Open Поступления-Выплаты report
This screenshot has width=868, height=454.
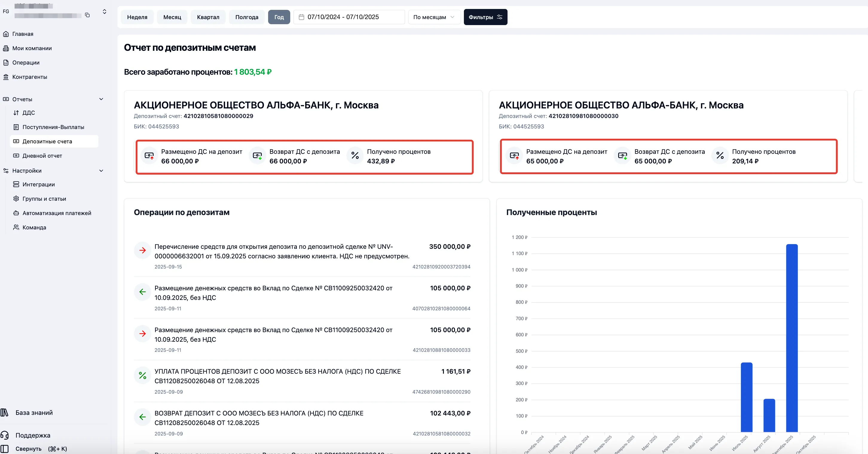53,127
